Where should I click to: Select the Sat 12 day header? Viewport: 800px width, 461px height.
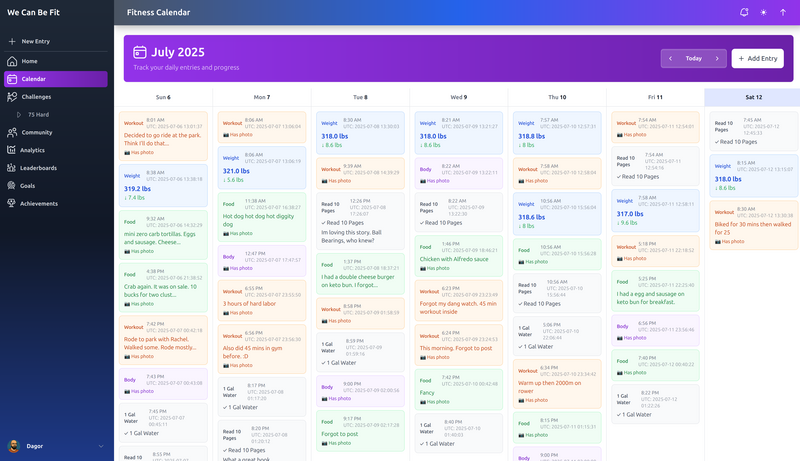(753, 97)
